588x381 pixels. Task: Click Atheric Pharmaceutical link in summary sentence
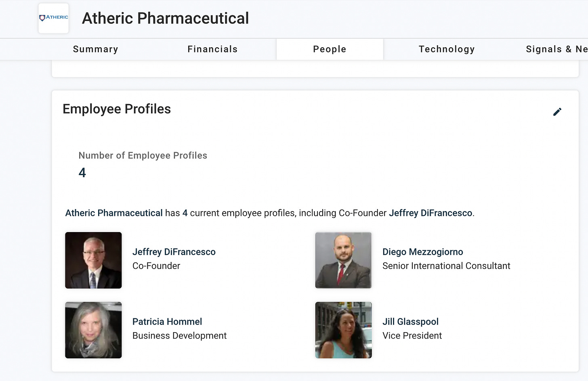[114, 213]
